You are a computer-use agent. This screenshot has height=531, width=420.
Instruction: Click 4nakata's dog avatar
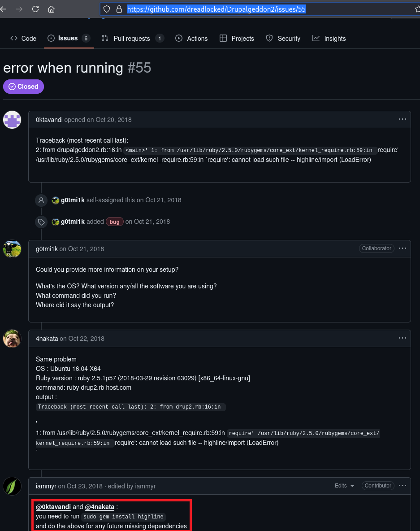12,339
